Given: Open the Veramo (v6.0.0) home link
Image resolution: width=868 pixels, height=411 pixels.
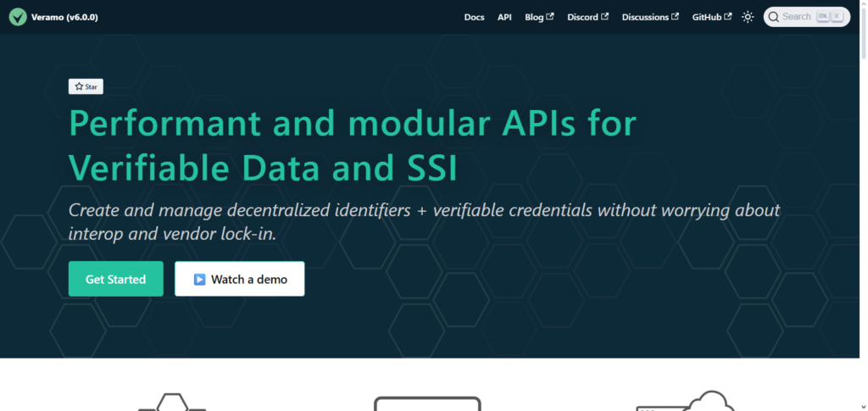Looking at the screenshot, I should [53, 17].
